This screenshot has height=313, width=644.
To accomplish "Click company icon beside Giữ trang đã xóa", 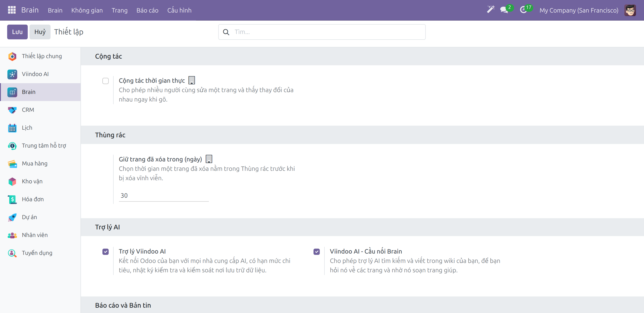I will (209, 159).
